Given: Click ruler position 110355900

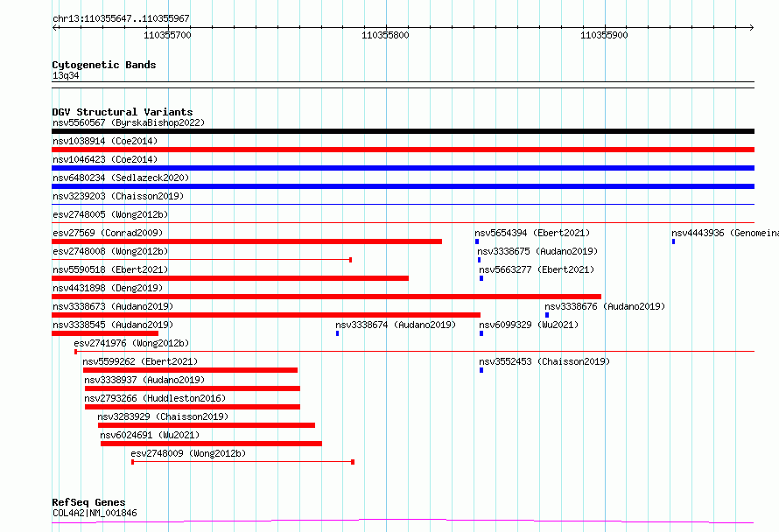Looking at the screenshot, I should (x=604, y=35).
